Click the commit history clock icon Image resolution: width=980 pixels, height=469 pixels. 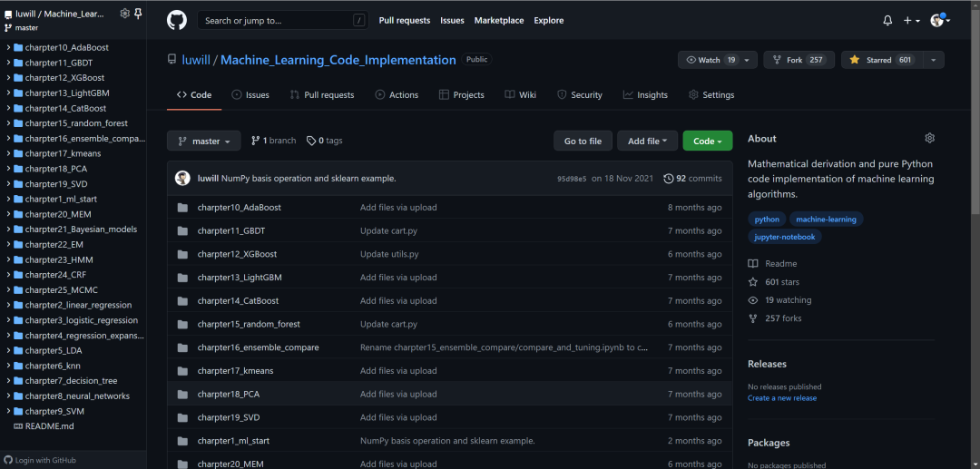[x=669, y=179]
